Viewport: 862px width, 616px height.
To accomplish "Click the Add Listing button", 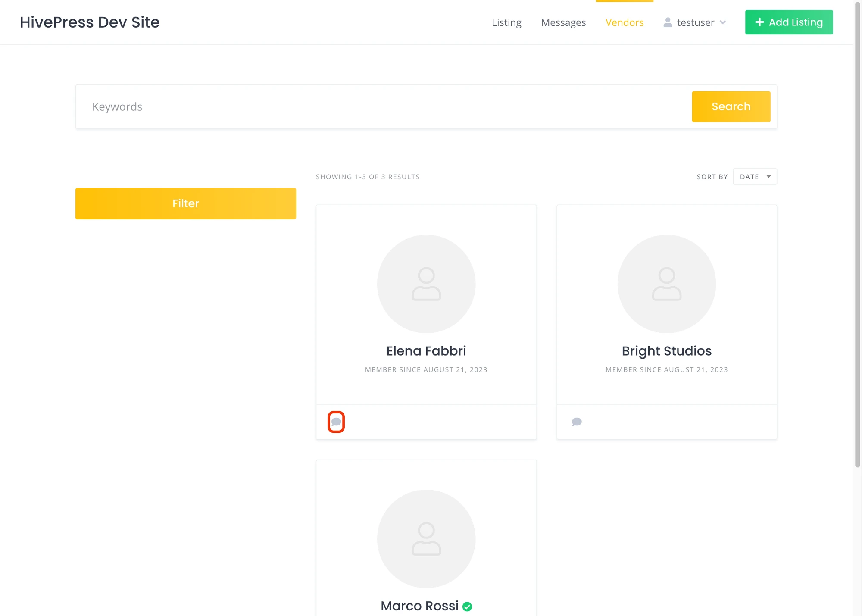I will click(x=789, y=22).
